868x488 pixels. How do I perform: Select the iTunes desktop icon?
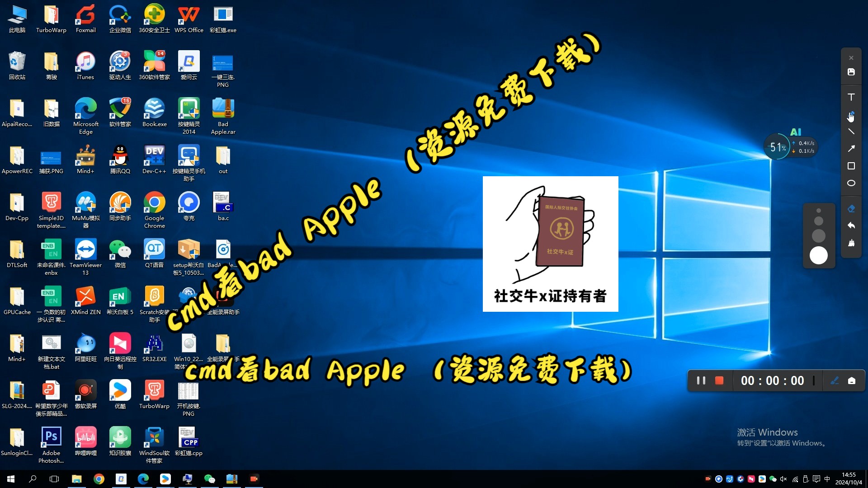85,66
